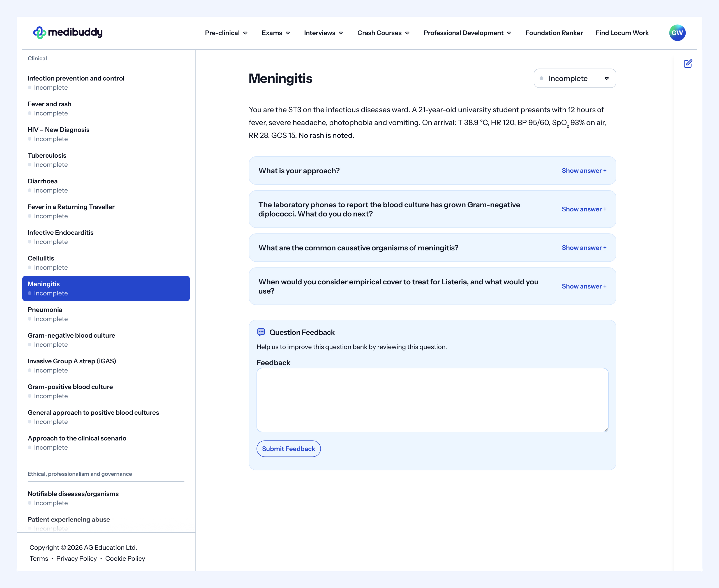
Task: Go to Find Locum Work
Action: pyautogui.click(x=622, y=33)
